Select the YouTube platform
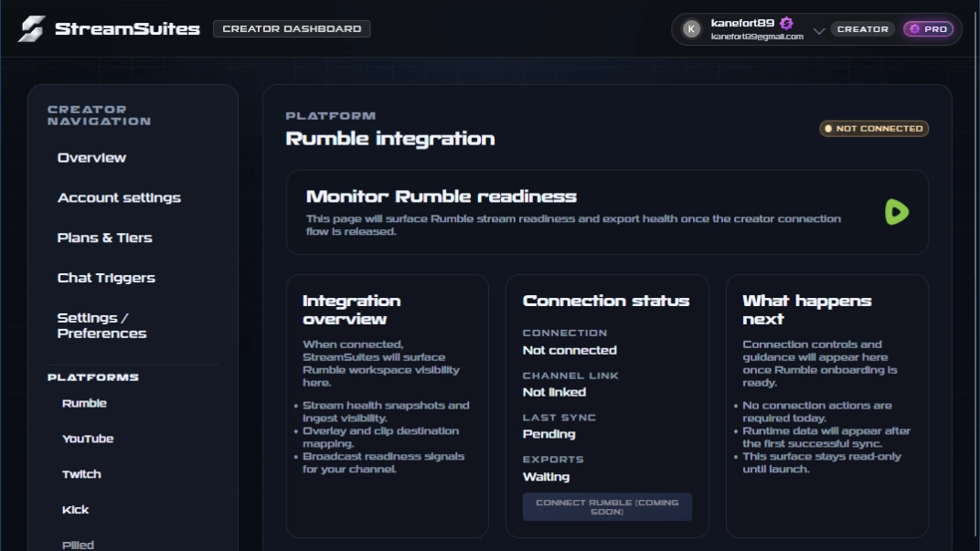The width and height of the screenshot is (980, 551). click(88, 439)
